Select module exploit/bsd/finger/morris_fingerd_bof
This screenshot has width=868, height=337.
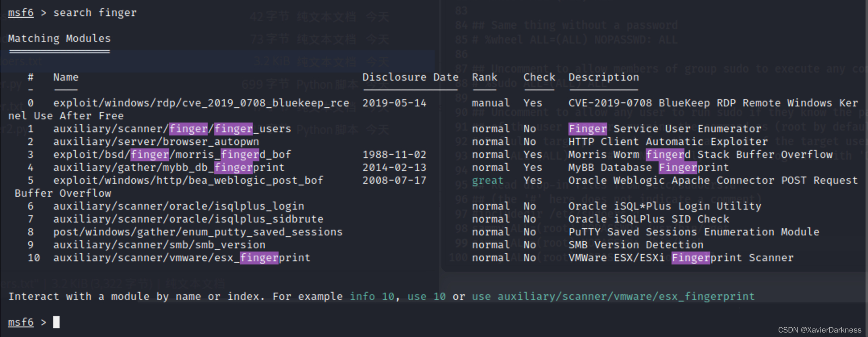point(172,155)
